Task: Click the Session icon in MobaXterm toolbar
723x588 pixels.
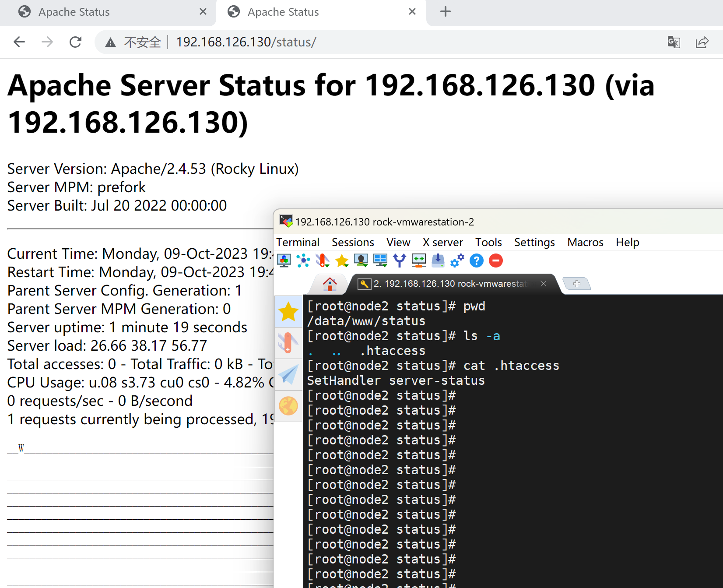Action: (284, 261)
